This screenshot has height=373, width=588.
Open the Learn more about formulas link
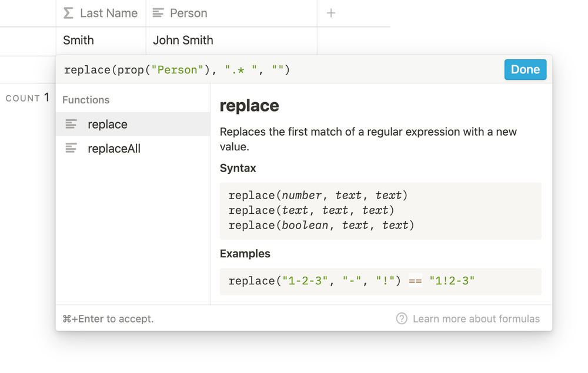click(x=476, y=319)
